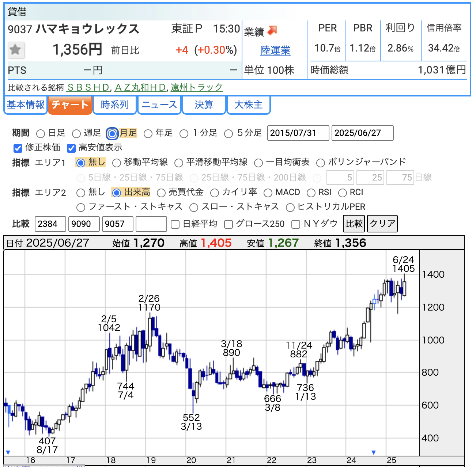
Task: Toggle the 修正株価 checkbox
Action: 18,148
